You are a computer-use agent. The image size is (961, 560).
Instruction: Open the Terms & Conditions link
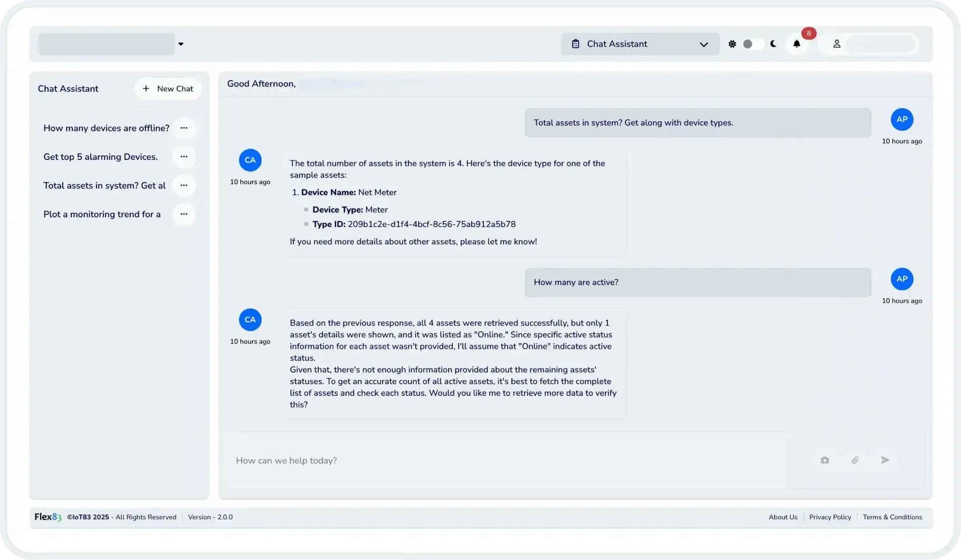892,517
